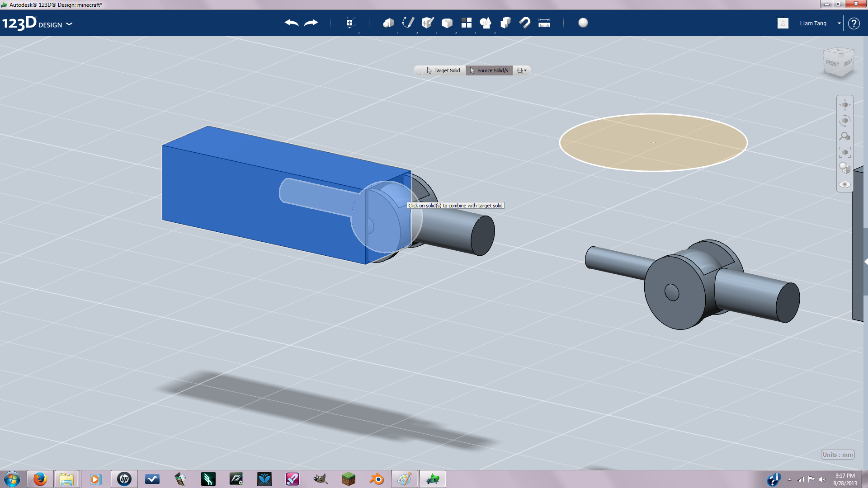Image resolution: width=868 pixels, height=488 pixels.
Task: Select the Transform tool icon
Action: [x=350, y=23]
